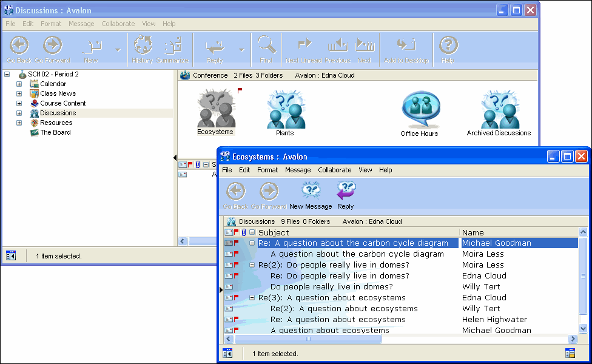This screenshot has height=364, width=592.
Task: Expand the Course Content tree node
Action: point(19,103)
